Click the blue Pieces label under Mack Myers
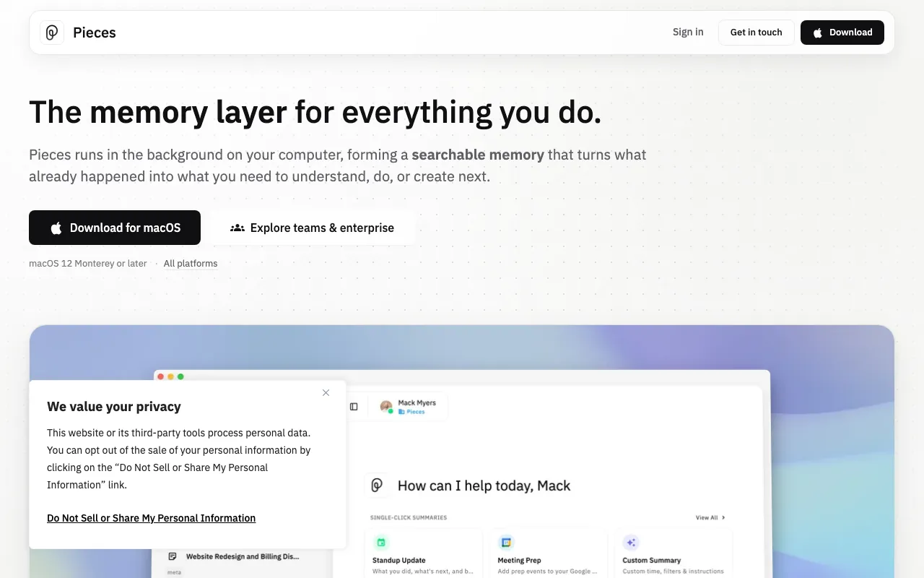This screenshot has height=578, width=924. pos(415,412)
